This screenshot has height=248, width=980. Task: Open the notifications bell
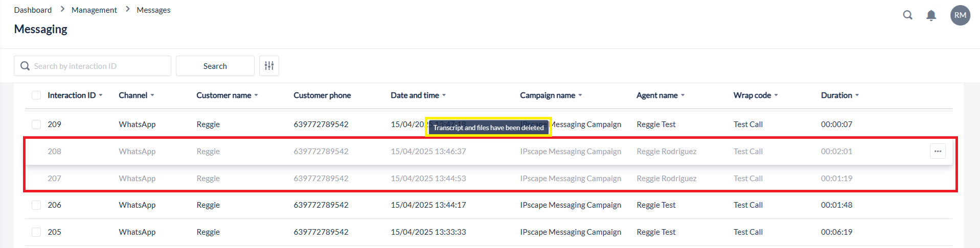[x=931, y=15]
